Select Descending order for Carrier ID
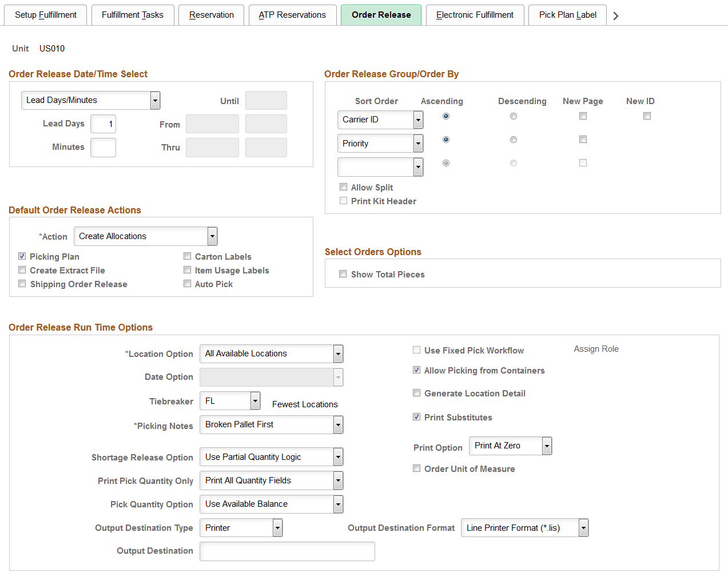728x576 pixels. (513, 116)
